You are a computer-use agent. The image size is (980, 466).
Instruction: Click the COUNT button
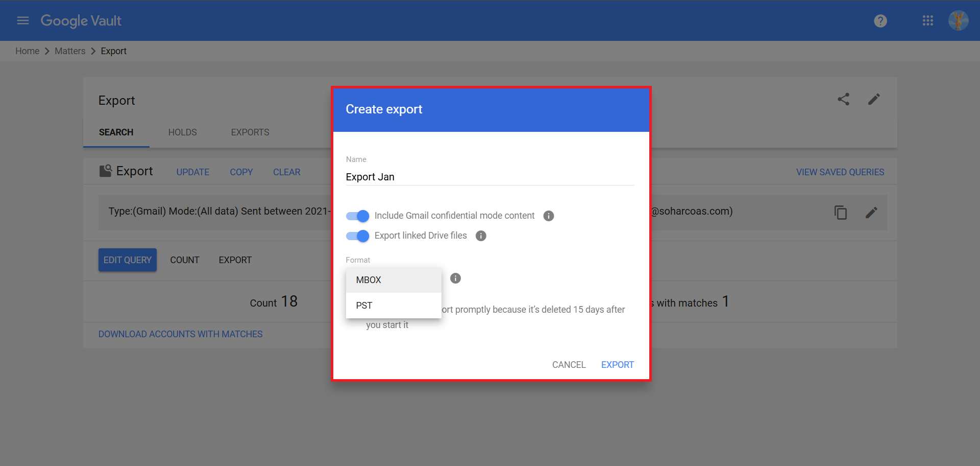point(185,260)
